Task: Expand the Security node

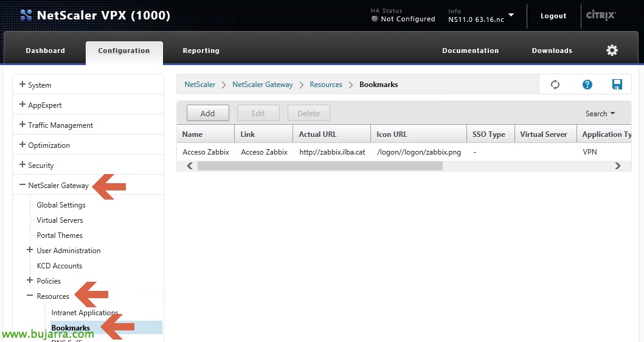Action: [x=22, y=165]
